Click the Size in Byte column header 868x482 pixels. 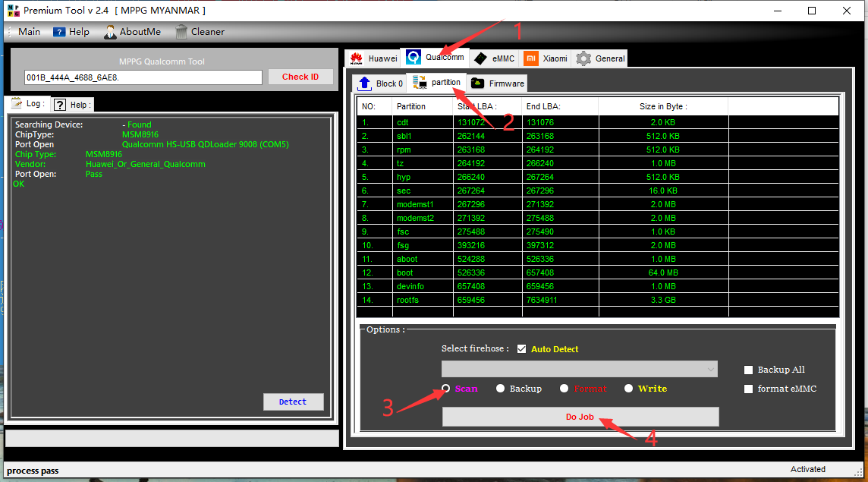pos(663,106)
